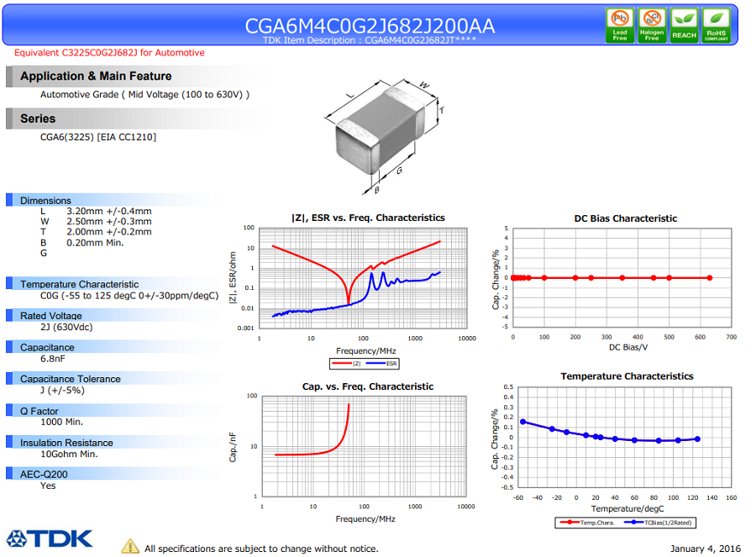Click the January 4, 2016 date
Screen dimensions: 756x557
[x=706, y=549]
